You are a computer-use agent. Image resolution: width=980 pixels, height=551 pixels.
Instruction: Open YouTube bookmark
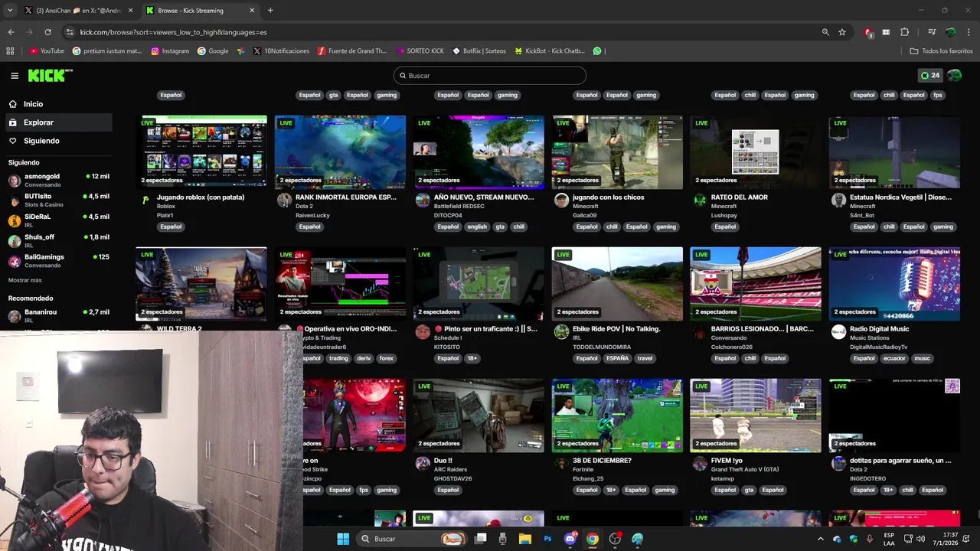(x=47, y=51)
